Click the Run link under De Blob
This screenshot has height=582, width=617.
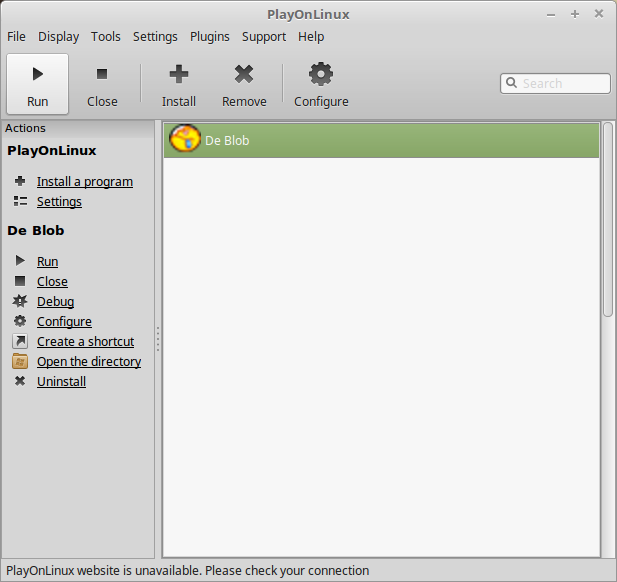tap(48, 262)
